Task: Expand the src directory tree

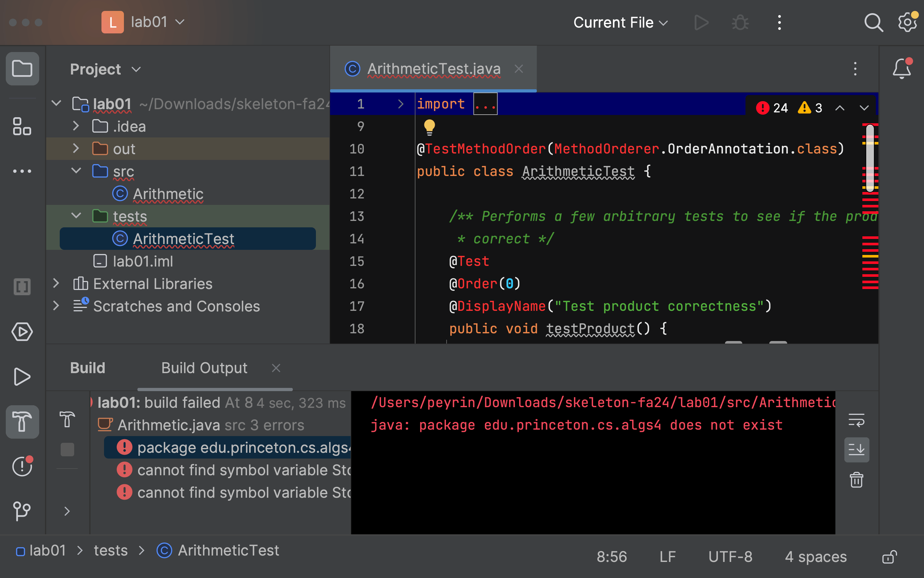Action: coord(76,171)
